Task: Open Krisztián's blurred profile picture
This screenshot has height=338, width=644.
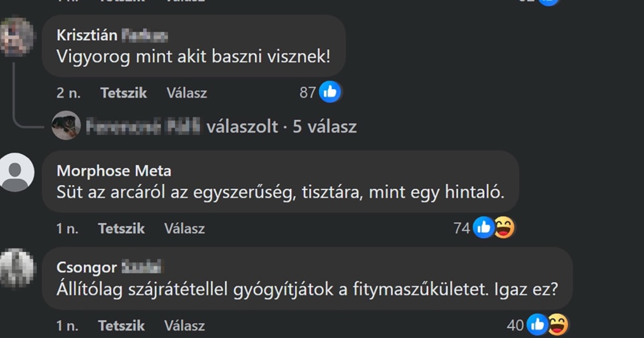Action: (17, 36)
